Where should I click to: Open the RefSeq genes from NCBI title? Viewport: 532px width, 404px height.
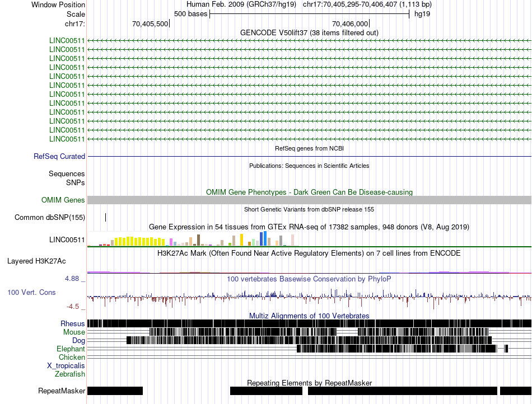[x=309, y=148]
